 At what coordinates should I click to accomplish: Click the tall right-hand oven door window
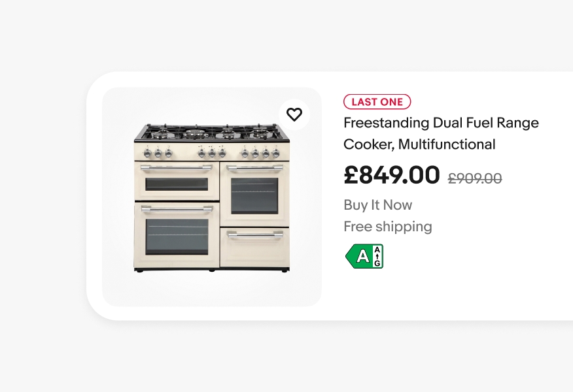click(x=254, y=195)
